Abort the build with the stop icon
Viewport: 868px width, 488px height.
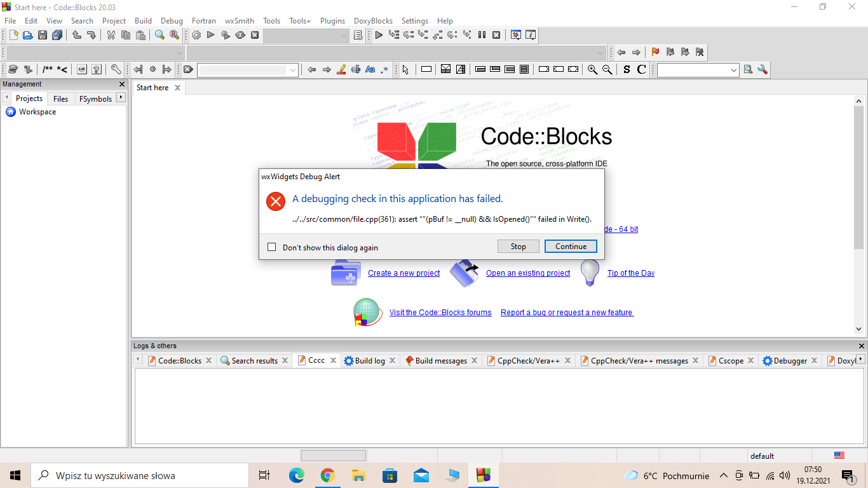click(255, 35)
